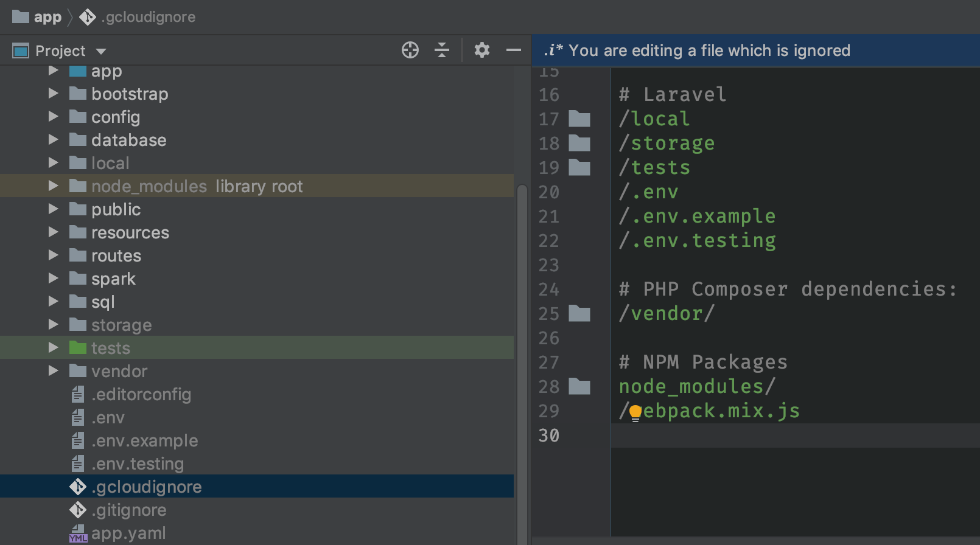Click the folder gutter icon on line 19

point(579,167)
